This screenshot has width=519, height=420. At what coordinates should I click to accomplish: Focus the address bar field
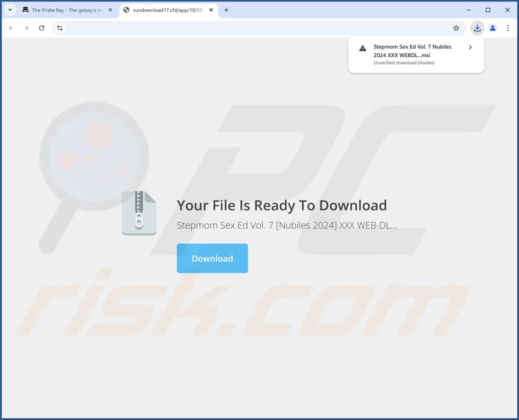point(255,28)
